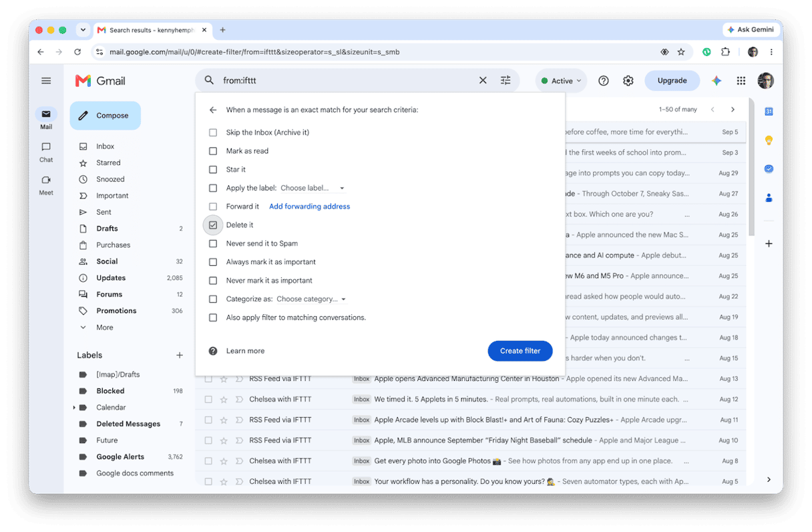Switch to Meet in the left rail
The width and height of the screenshot is (812, 532).
46,184
